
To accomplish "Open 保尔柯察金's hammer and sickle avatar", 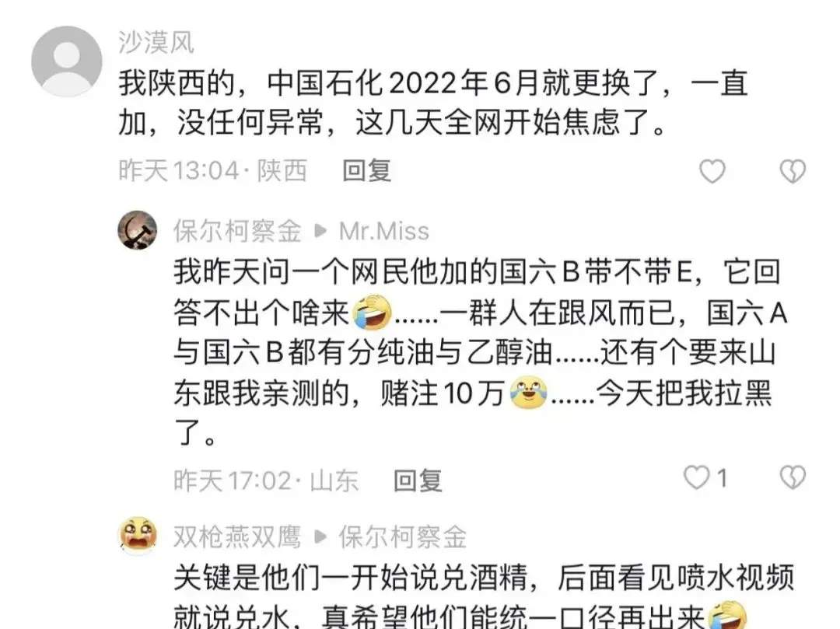I will click(138, 230).
